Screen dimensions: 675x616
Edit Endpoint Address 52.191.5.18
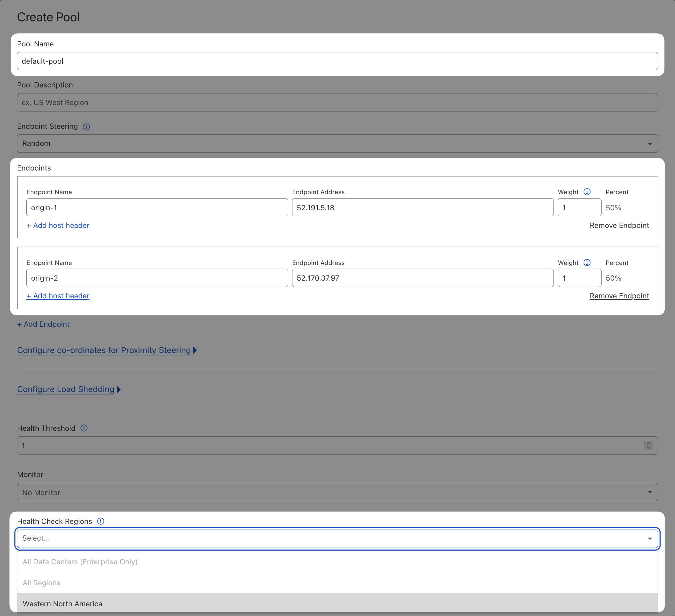423,208
